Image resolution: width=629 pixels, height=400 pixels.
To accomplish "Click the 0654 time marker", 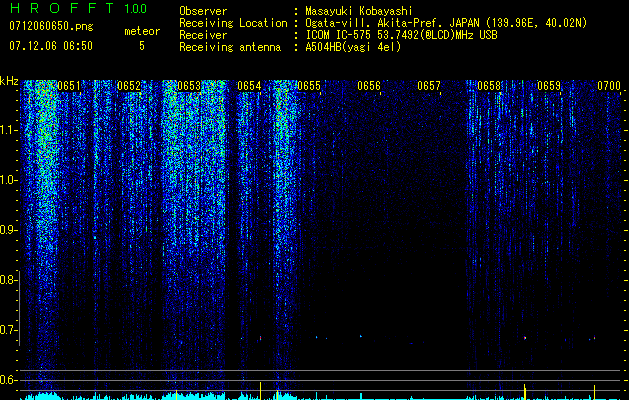I will 249,86.
